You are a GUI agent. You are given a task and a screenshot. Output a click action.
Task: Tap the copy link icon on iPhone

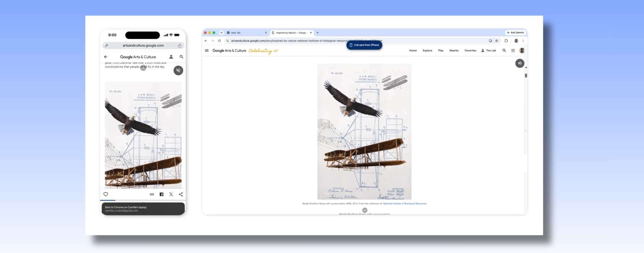[152, 194]
